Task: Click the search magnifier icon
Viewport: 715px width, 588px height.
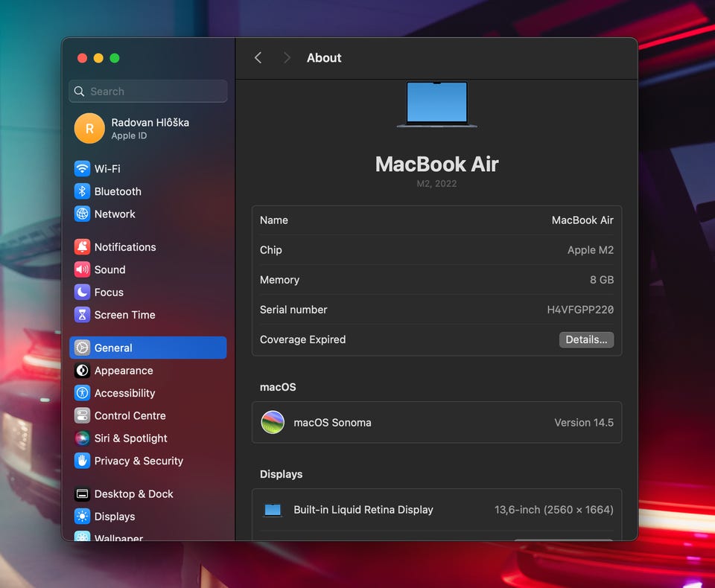Action: (80, 91)
